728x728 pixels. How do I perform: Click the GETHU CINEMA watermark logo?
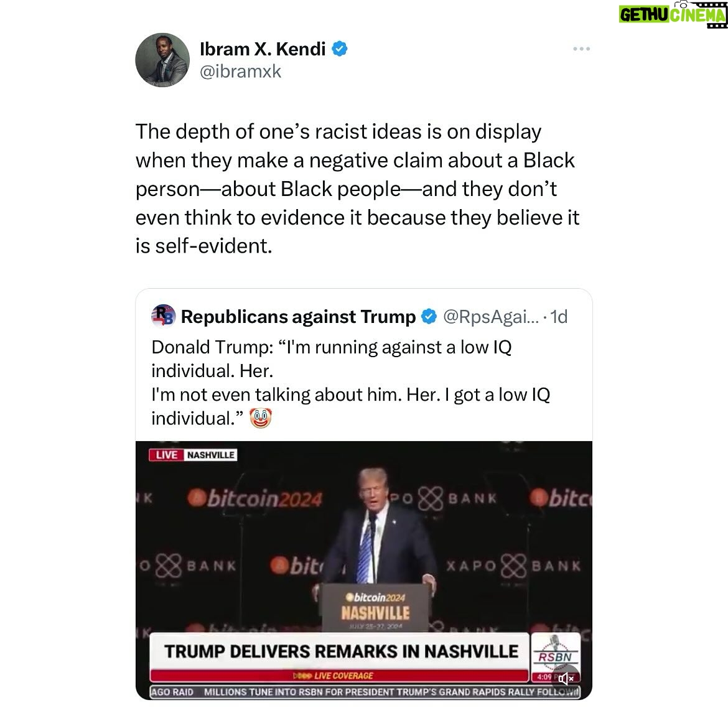[x=673, y=14]
